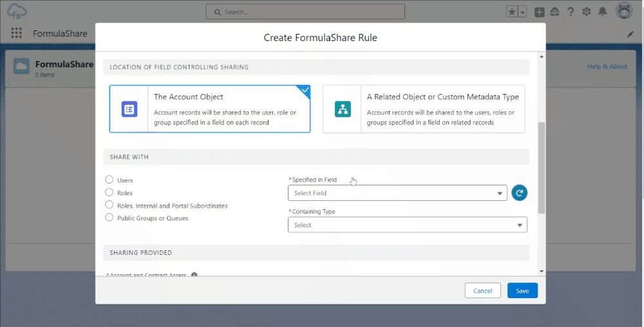Select the Users radio button
This screenshot has height=327, width=644.
pyautogui.click(x=109, y=180)
